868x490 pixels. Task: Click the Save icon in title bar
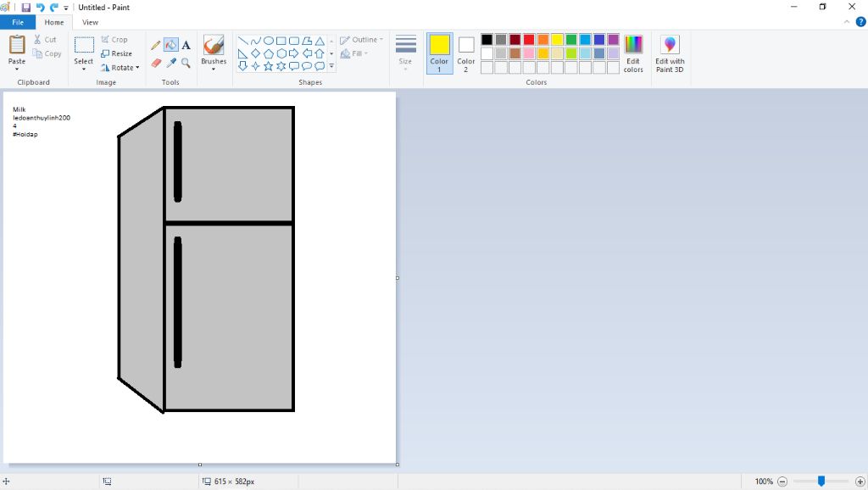[26, 7]
